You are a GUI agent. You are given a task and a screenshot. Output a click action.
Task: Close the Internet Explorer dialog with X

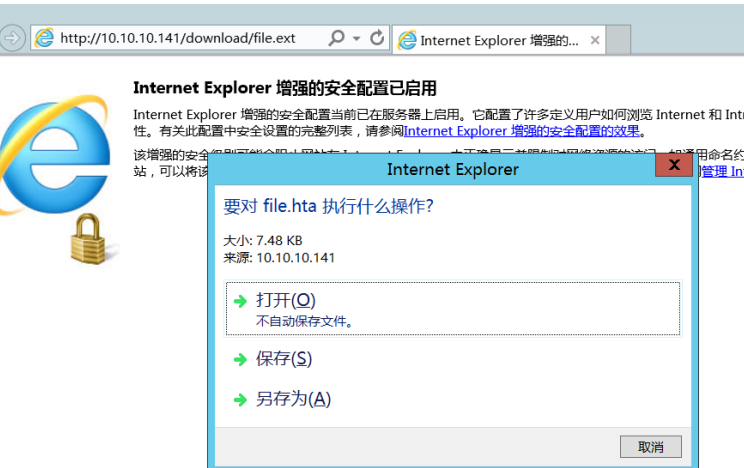[674, 165]
